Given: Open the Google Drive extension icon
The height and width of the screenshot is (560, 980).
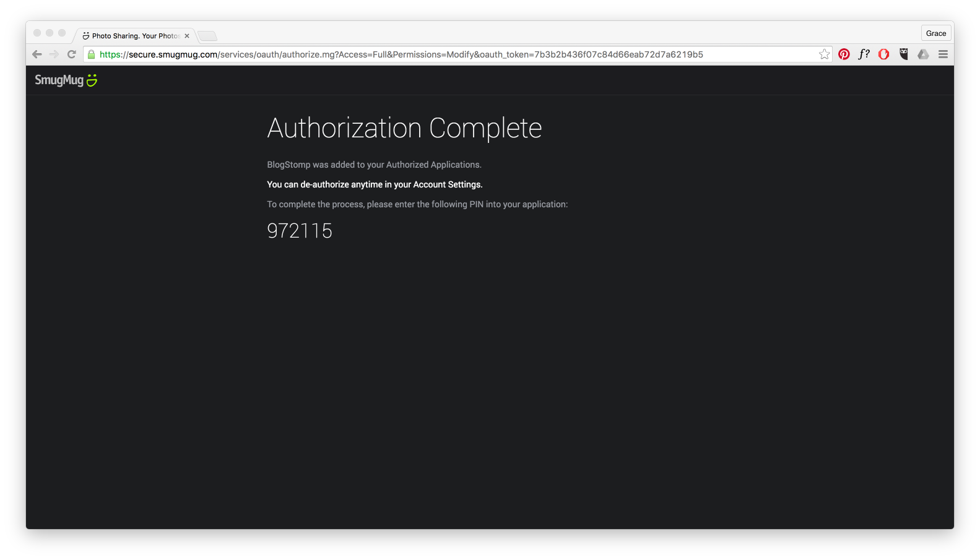Looking at the screenshot, I should pos(924,54).
